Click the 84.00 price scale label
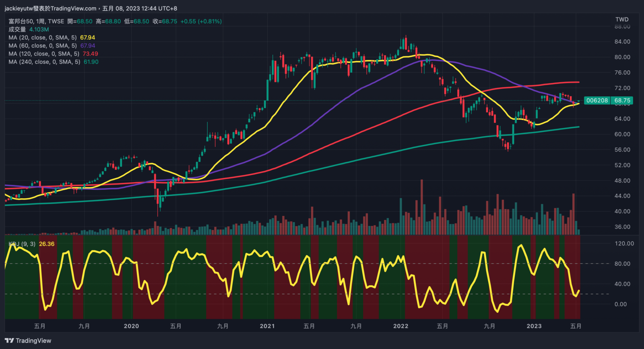The image size is (644, 349). [622, 42]
